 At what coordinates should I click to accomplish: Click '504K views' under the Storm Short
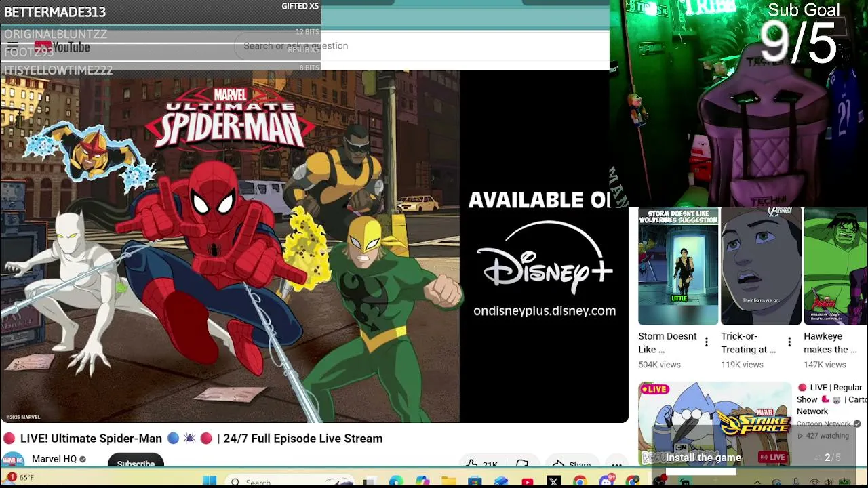(659, 365)
